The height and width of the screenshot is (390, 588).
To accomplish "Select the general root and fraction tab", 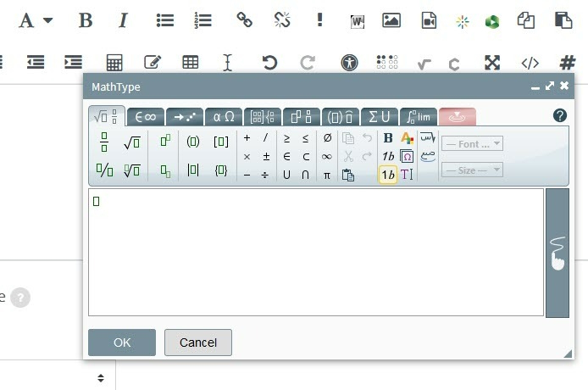I will pyautogui.click(x=107, y=116).
